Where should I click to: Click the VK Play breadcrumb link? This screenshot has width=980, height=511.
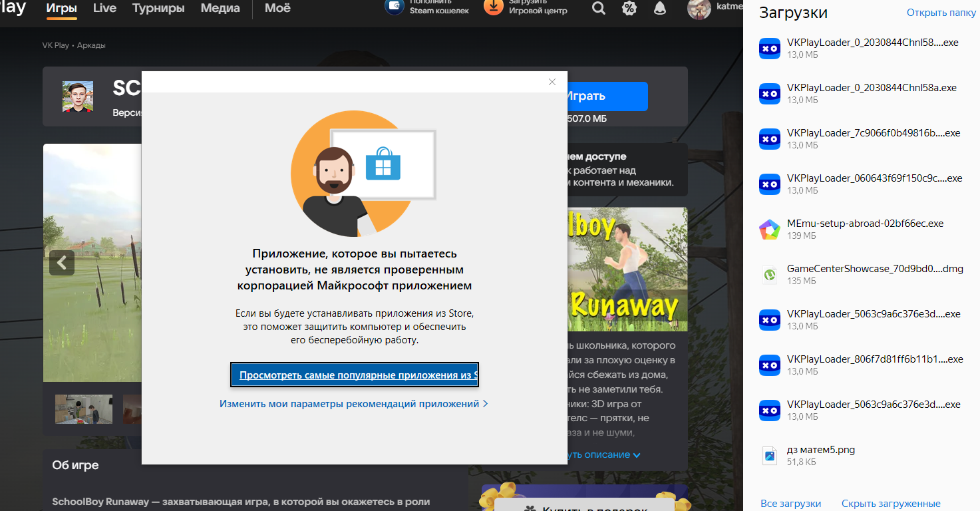coord(56,45)
